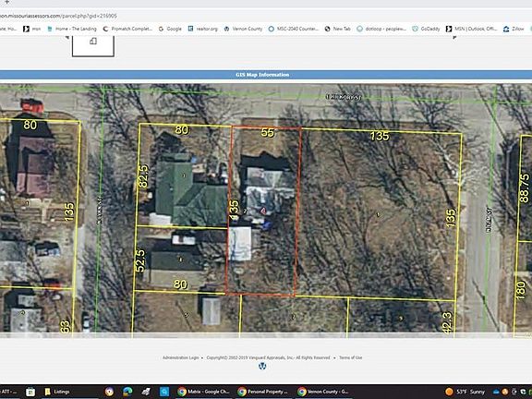Open a new browser tab with plus
The image size is (532, 399).
pos(6,2)
